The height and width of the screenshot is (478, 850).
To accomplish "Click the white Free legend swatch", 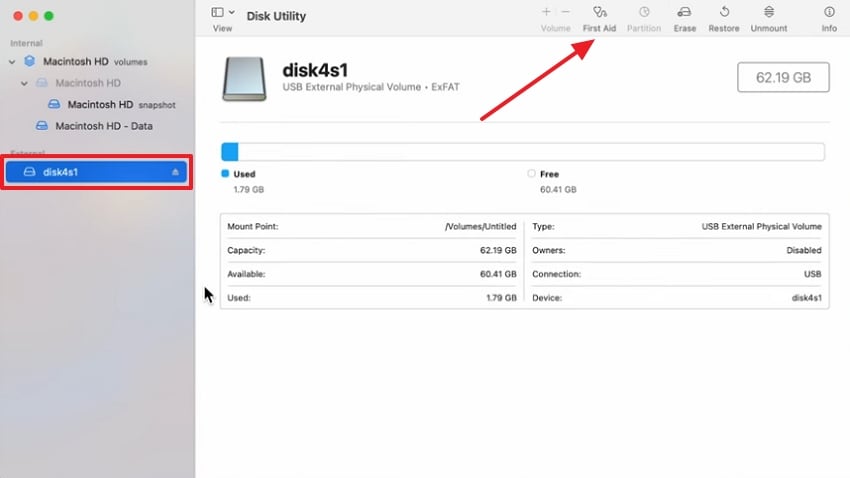I will (531, 173).
